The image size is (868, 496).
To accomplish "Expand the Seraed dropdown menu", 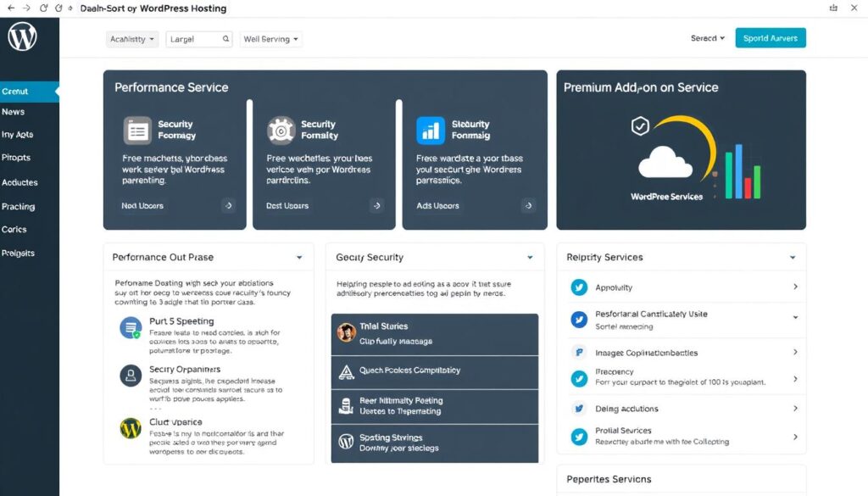I will (708, 38).
